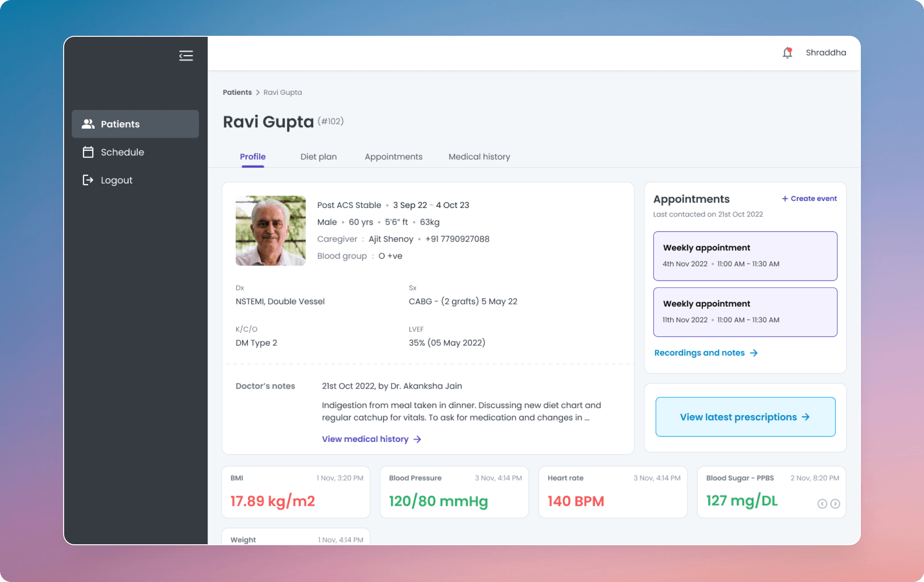Click the Schedule calendar icon
The width and height of the screenshot is (924, 582).
88,152
